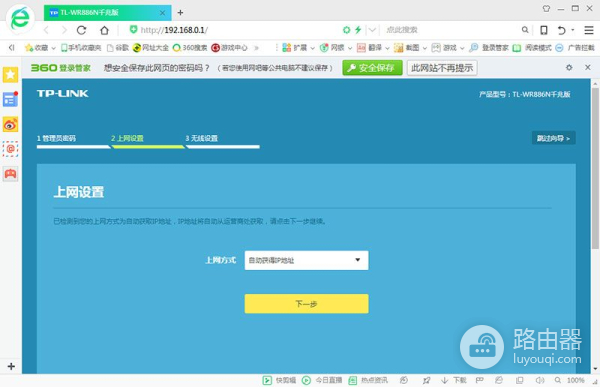Open the 游戏中心 bookmark
This screenshot has height=387, width=600.
click(x=230, y=48)
